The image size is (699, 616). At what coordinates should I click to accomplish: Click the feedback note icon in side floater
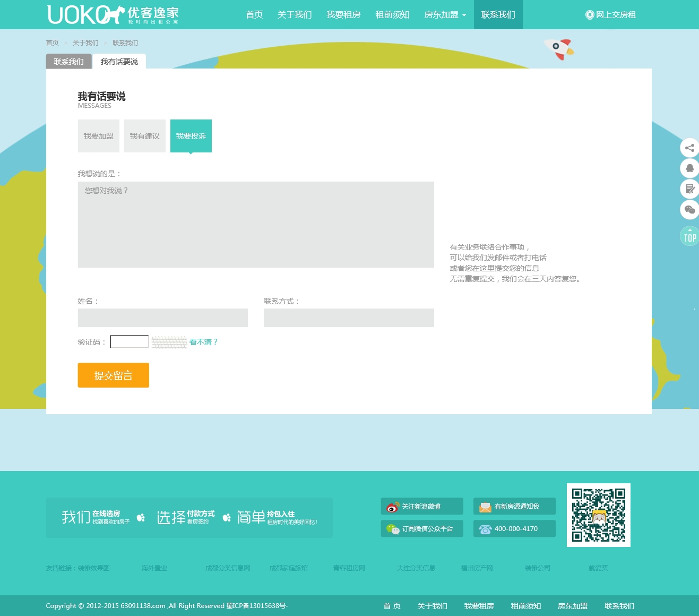coord(689,189)
